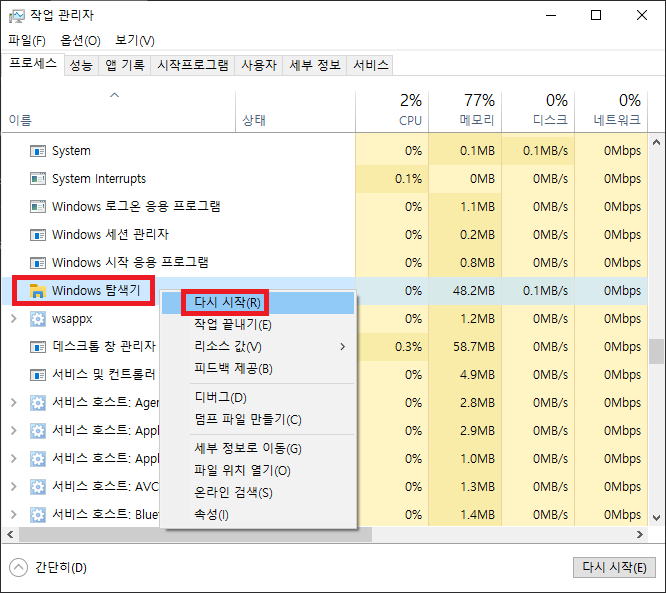Image resolution: width=666 pixels, height=593 pixels.
Task: Click the 0.3% CPU value
Action: pos(408,347)
